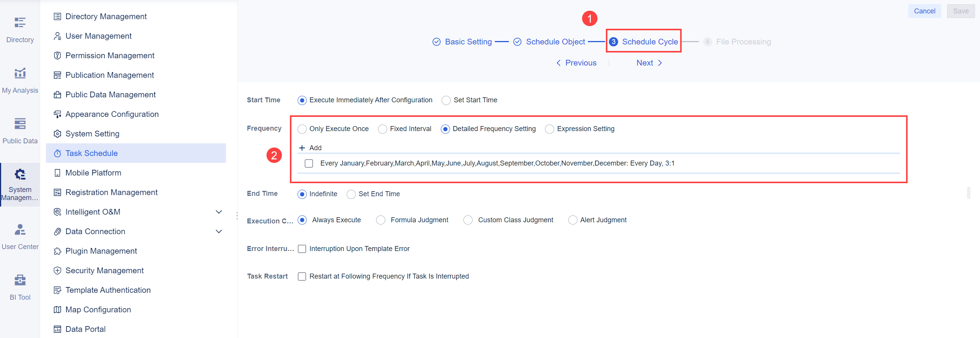Click the Map Configuration map icon

pyautogui.click(x=57, y=310)
